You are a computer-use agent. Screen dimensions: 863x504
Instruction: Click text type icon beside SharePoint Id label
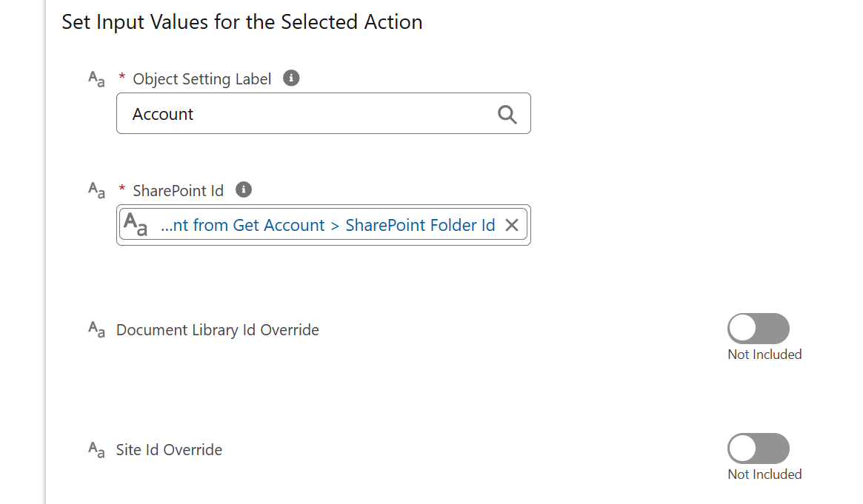coord(96,190)
